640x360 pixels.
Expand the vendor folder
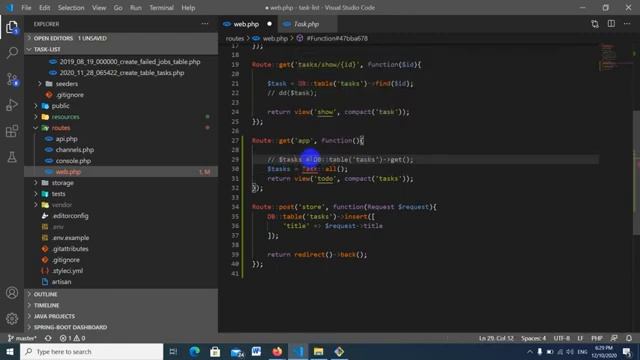(62, 205)
